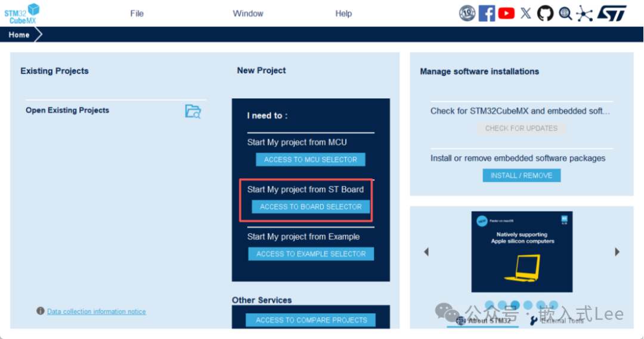Click the star-shaped network icon
Screen dimensions: 644x339
pos(584,14)
